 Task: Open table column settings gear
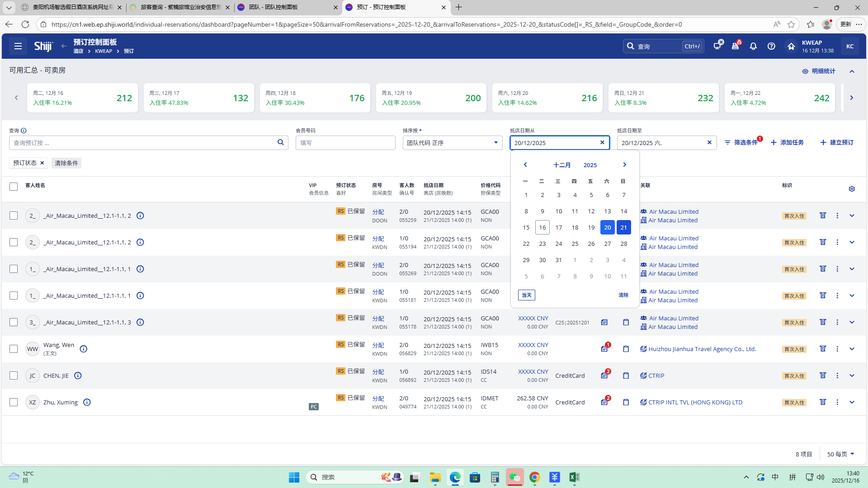pyautogui.click(x=852, y=189)
